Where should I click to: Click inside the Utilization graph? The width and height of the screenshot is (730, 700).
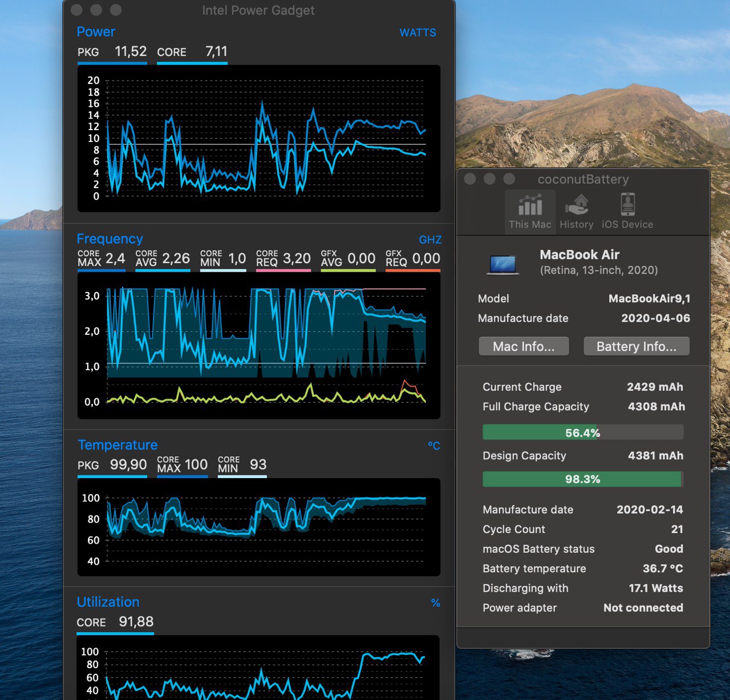pyautogui.click(x=259, y=667)
